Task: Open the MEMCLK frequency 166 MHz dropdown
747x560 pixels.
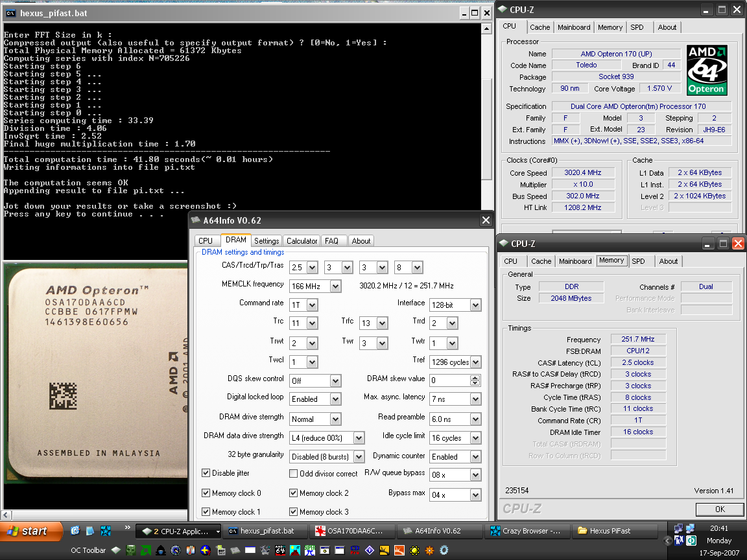Action: 335,286
